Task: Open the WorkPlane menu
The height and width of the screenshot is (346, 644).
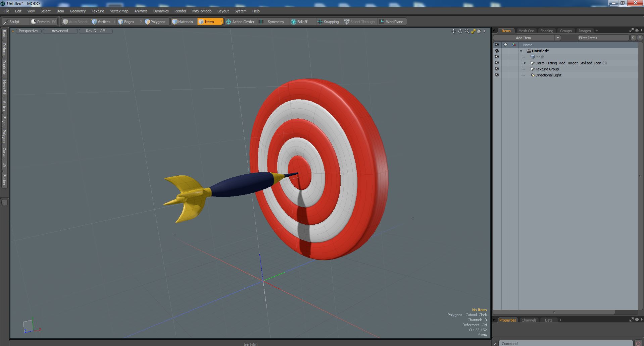Action: tap(392, 22)
